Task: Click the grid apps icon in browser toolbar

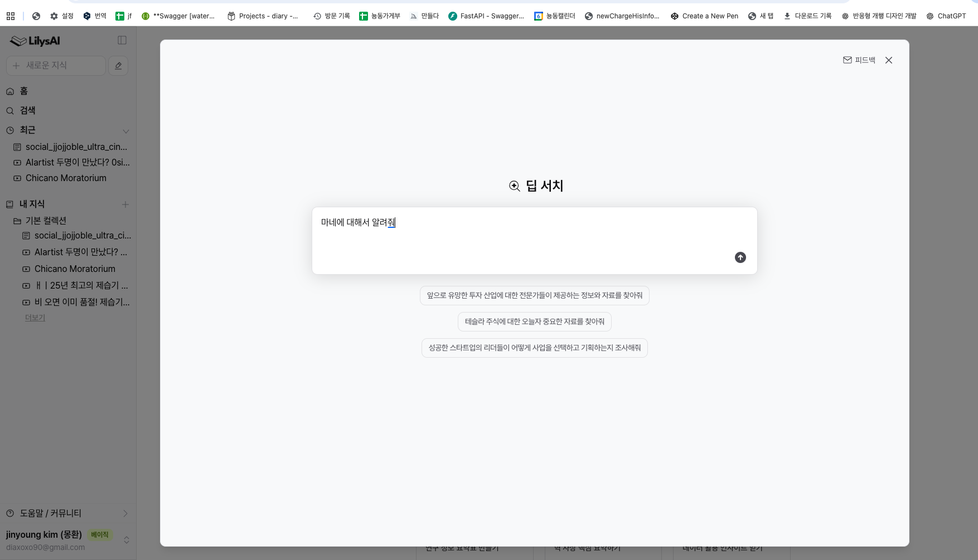Action: pos(11,16)
